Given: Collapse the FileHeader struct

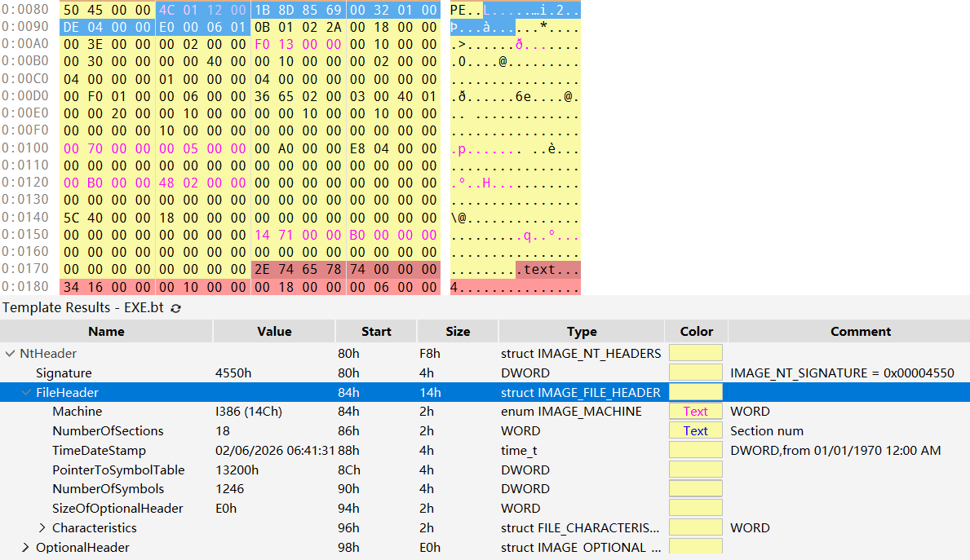Looking at the screenshot, I should coord(26,393).
